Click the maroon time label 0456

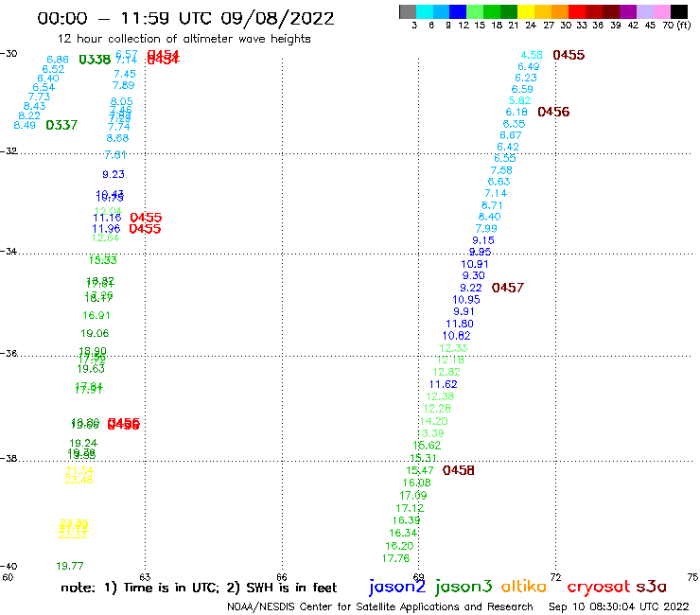coord(553,112)
